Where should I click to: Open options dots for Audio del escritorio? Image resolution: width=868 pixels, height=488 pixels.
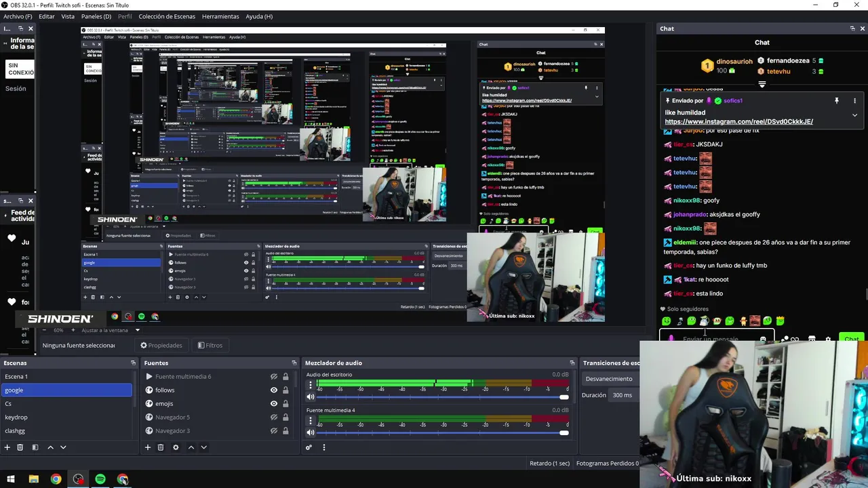point(311,386)
